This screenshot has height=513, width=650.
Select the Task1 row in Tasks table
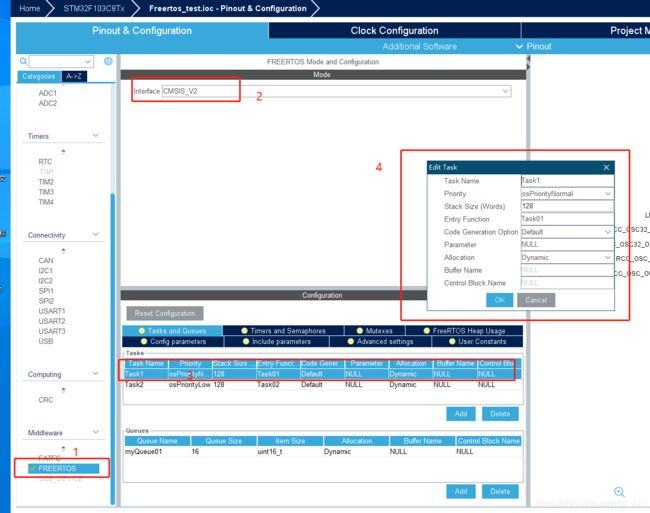pyautogui.click(x=323, y=374)
